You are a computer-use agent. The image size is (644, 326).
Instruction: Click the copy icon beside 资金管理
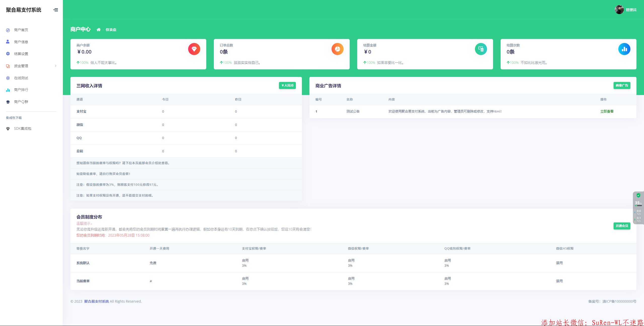point(8,66)
